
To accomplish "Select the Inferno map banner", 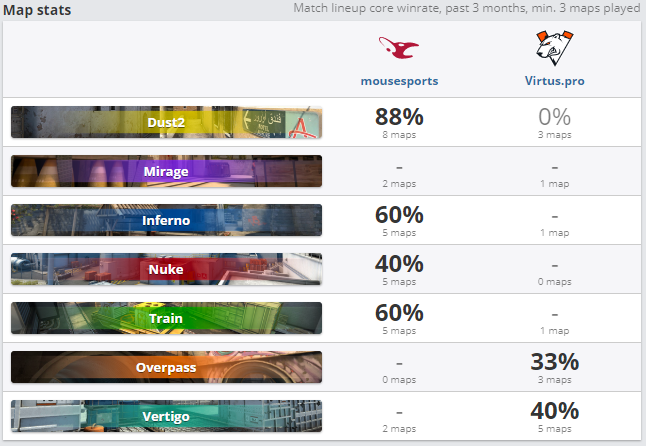I will pyautogui.click(x=166, y=220).
